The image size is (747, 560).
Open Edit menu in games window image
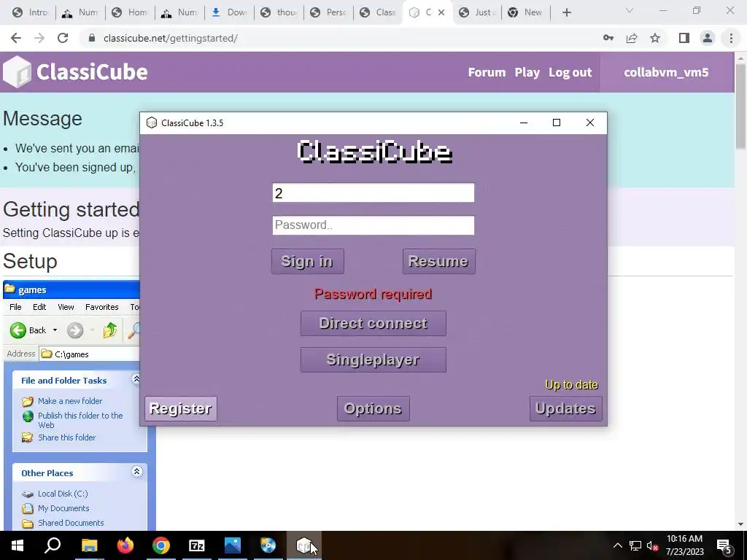[39, 307]
